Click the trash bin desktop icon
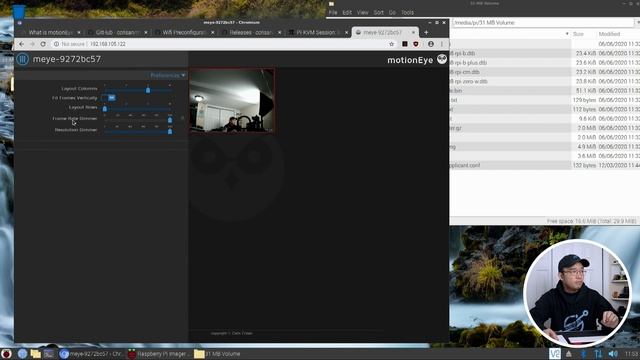Image resolution: width=640 pixels, height=360 pixels. [18, 11]
